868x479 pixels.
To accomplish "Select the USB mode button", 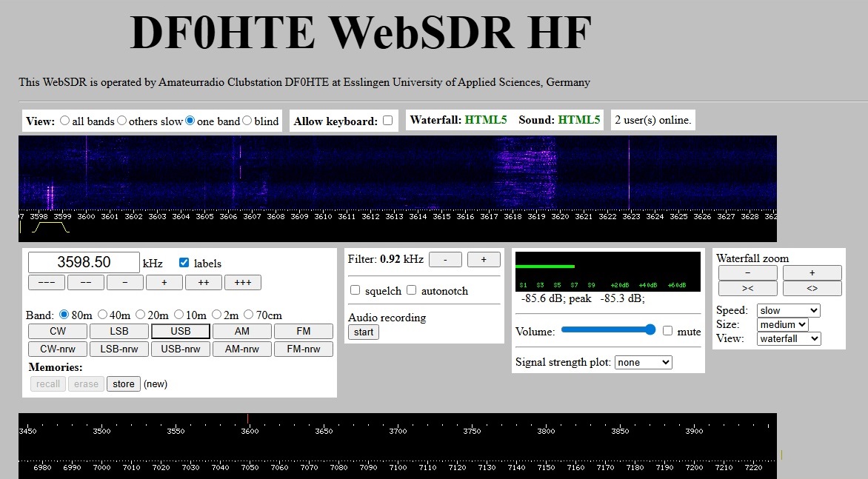I will click(x=180, y=331).
